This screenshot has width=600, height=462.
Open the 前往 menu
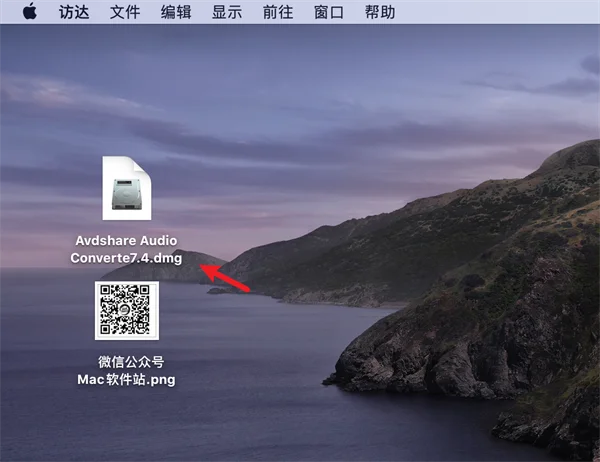click(278, 12)
